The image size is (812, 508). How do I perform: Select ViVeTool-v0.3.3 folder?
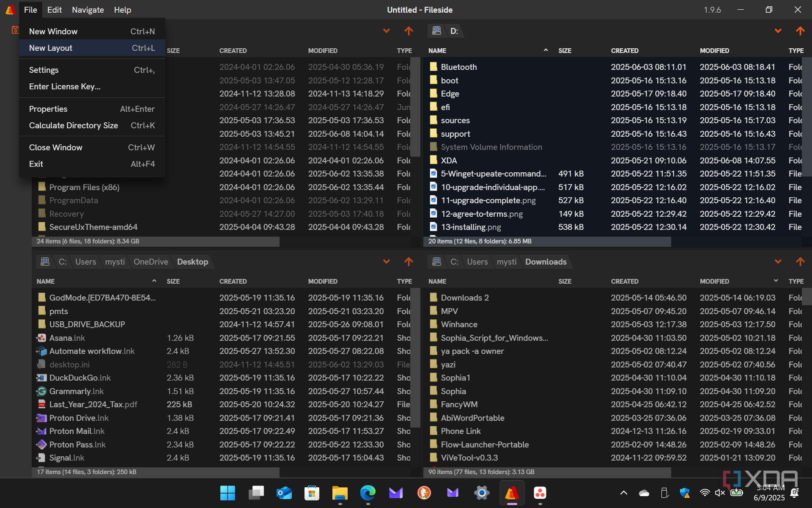[612, 458]
